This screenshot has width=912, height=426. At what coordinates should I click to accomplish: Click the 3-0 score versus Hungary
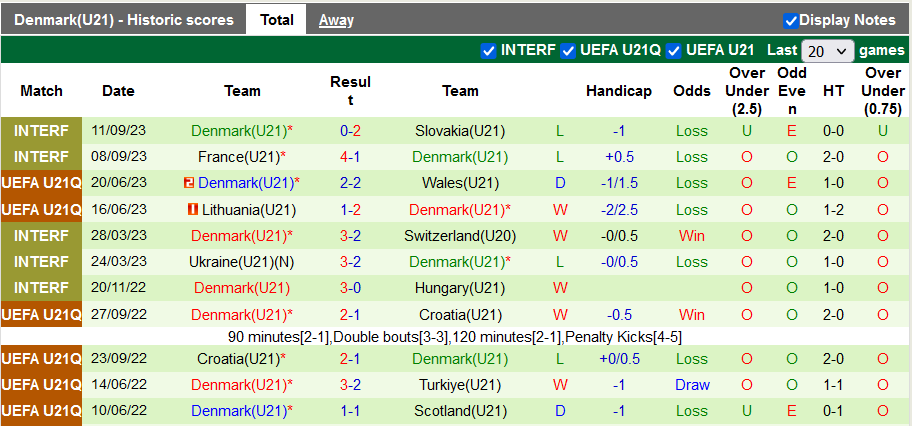pyautogui.click(x=350, y=288)
